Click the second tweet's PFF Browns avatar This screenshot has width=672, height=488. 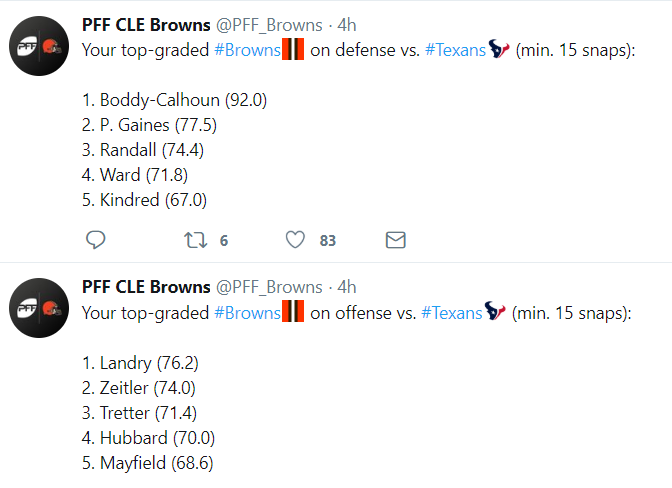[x=39, y=308]
